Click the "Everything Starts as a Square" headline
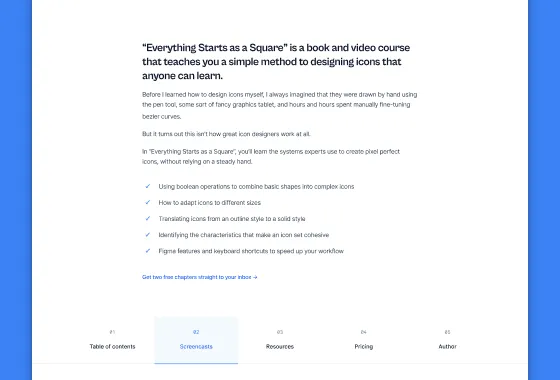The width and height of the screenshot is (560, 380). 276,61
